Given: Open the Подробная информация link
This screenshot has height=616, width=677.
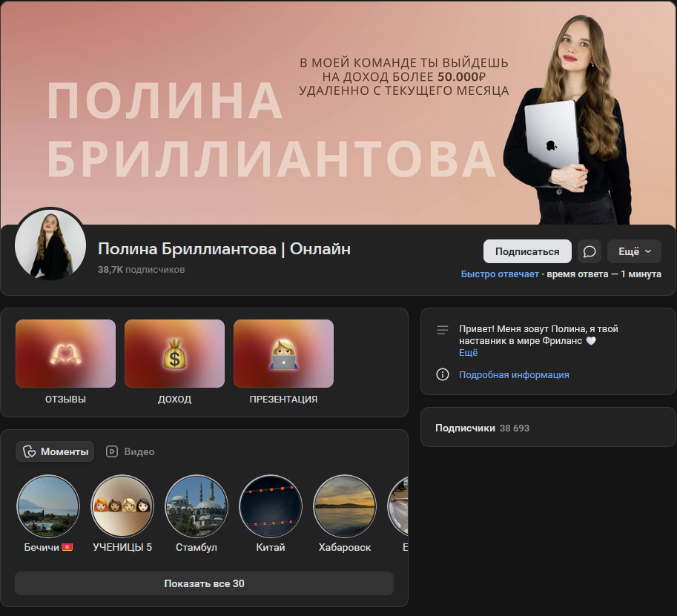Looking at the screenshot, I should 514,374.
